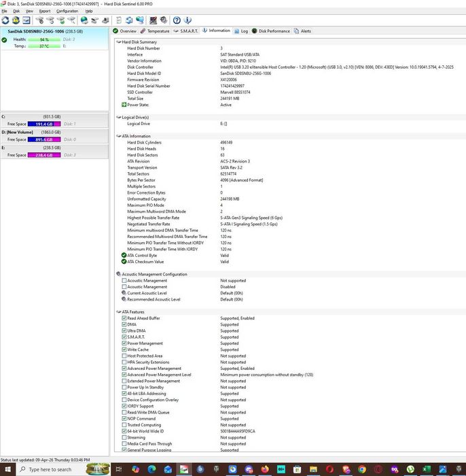
Task: Toggle the Advanced Power Management Level checkbox
Action: pos(124,375)
